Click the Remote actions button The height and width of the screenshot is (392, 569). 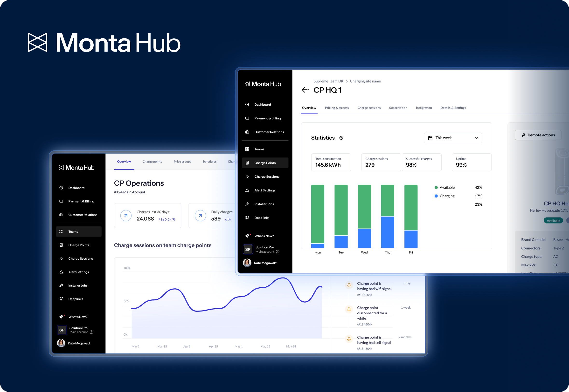tap(538, 135)
